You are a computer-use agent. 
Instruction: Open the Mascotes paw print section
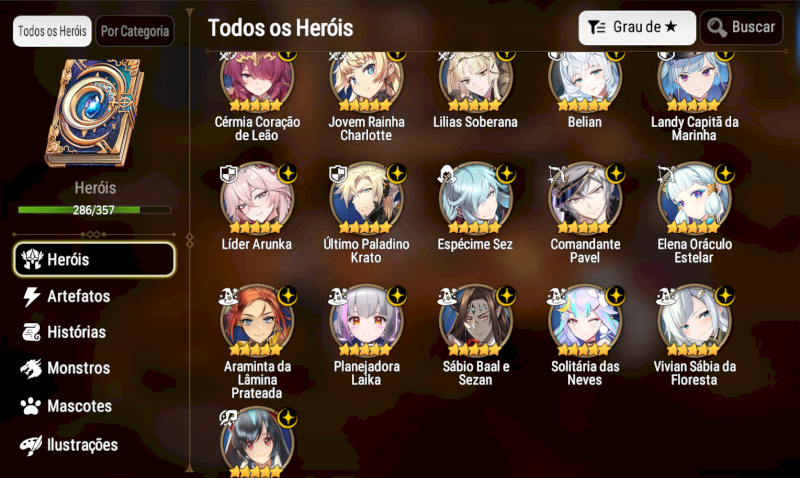(66, 406)
